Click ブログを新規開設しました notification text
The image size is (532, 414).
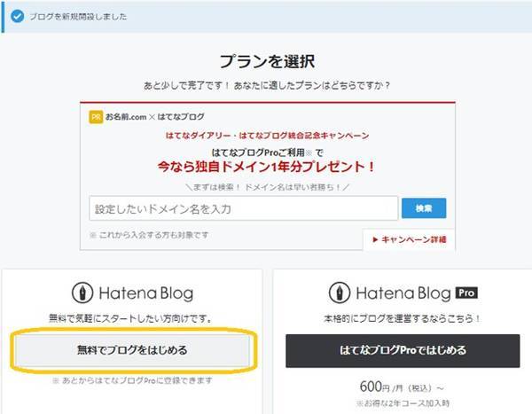[x=78, y=16]
